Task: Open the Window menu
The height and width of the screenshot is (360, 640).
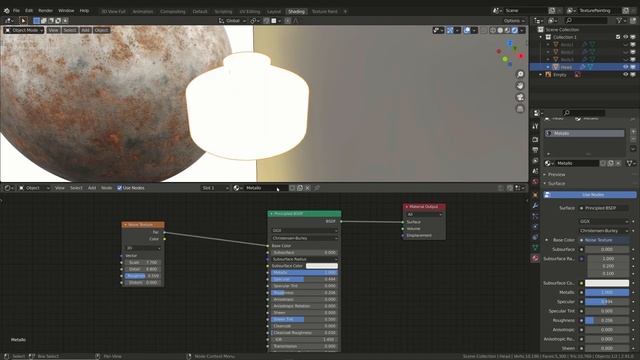Action: pos(66,11)
